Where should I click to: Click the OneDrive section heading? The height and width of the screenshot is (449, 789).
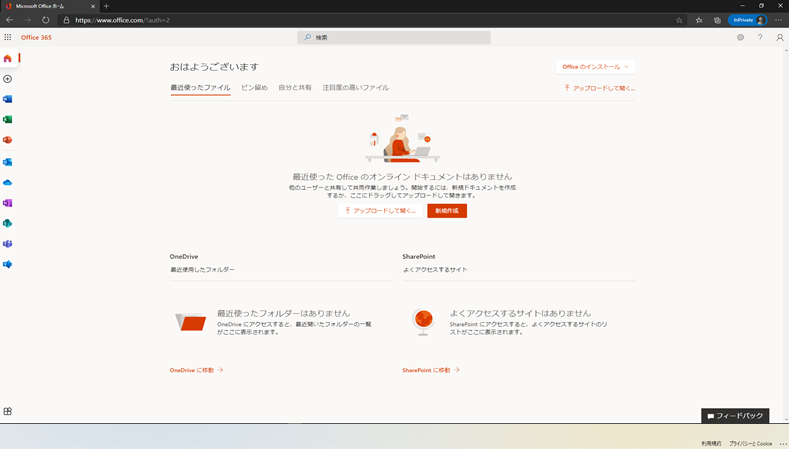[x=184, y=256]
